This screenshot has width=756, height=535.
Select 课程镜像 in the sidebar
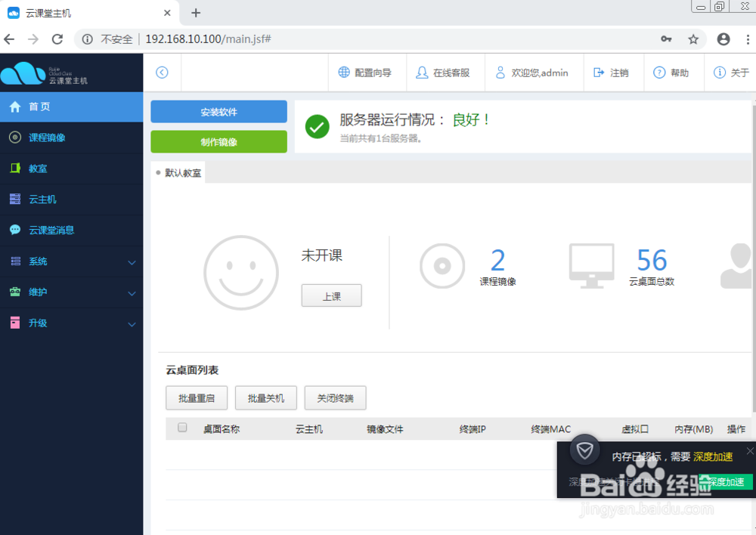pyautogui.click(x=45, y=138)
